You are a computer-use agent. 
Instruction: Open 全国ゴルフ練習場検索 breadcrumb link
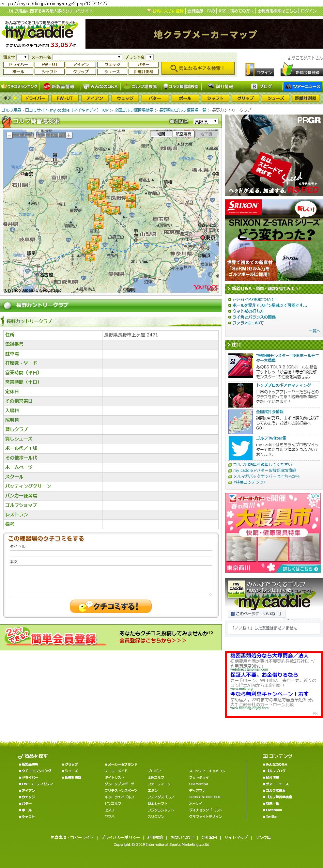click(x=134, y=110)
